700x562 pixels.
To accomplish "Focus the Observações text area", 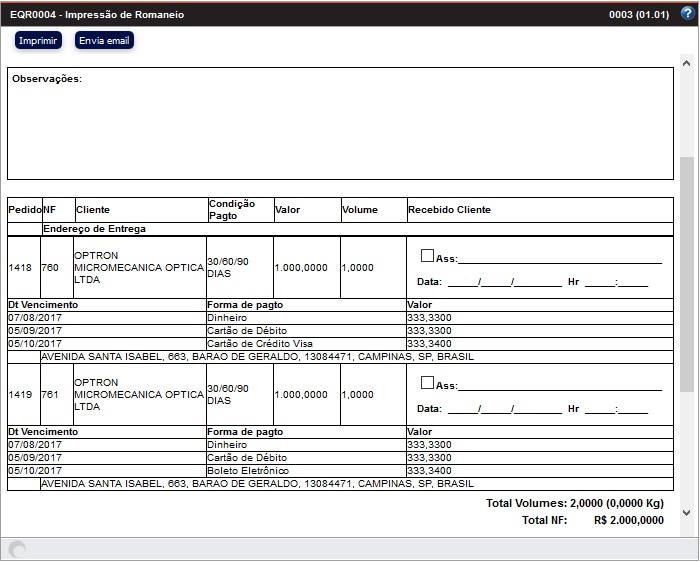I will point(340,125).
